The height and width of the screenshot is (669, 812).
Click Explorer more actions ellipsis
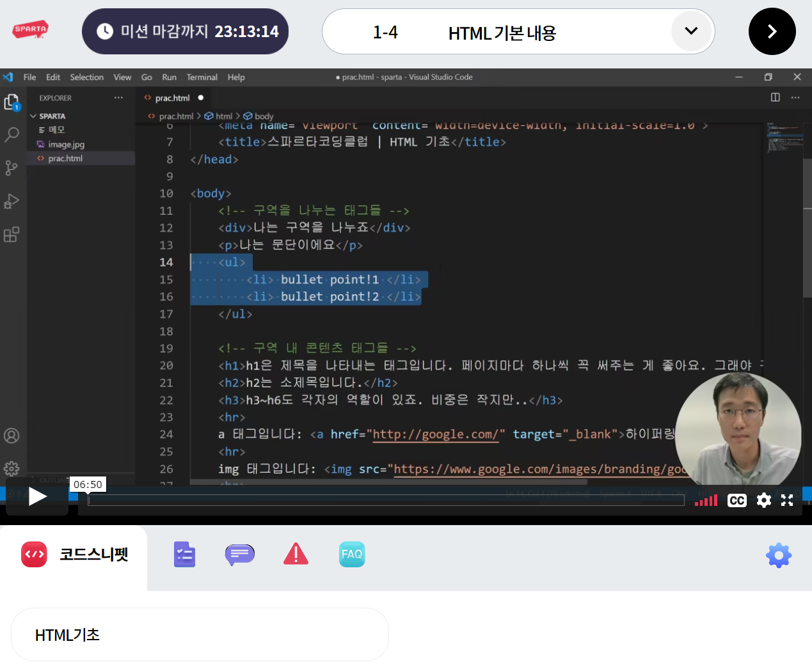(x=118, y=98)
